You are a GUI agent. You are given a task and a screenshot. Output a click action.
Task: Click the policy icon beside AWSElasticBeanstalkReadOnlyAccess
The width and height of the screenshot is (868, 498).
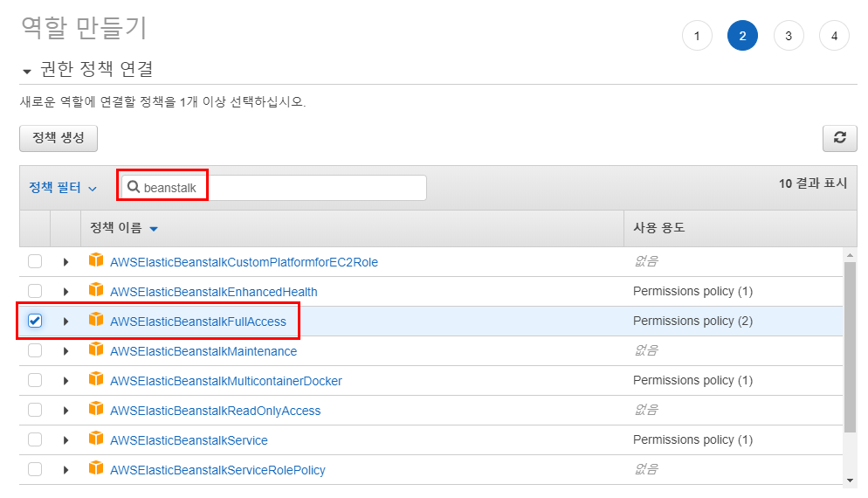96,408
